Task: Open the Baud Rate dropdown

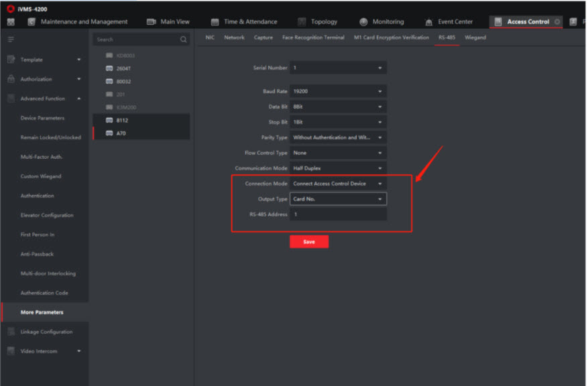Action: point(338,91)
